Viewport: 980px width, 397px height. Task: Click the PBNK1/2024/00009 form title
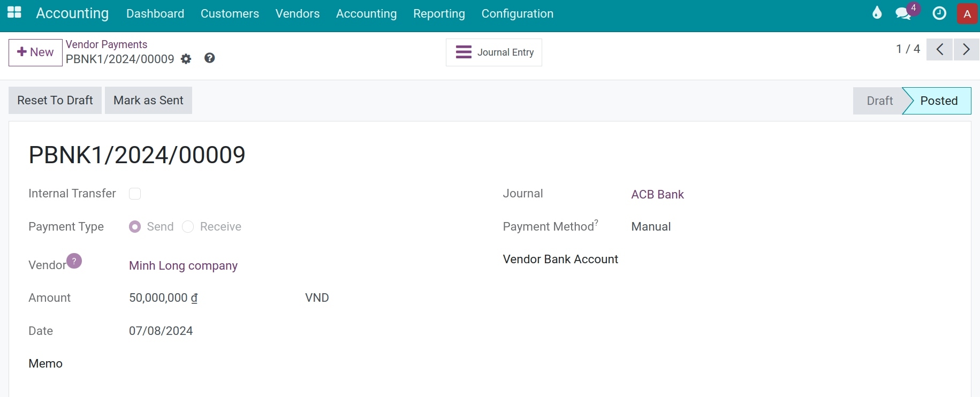[137, 155]
